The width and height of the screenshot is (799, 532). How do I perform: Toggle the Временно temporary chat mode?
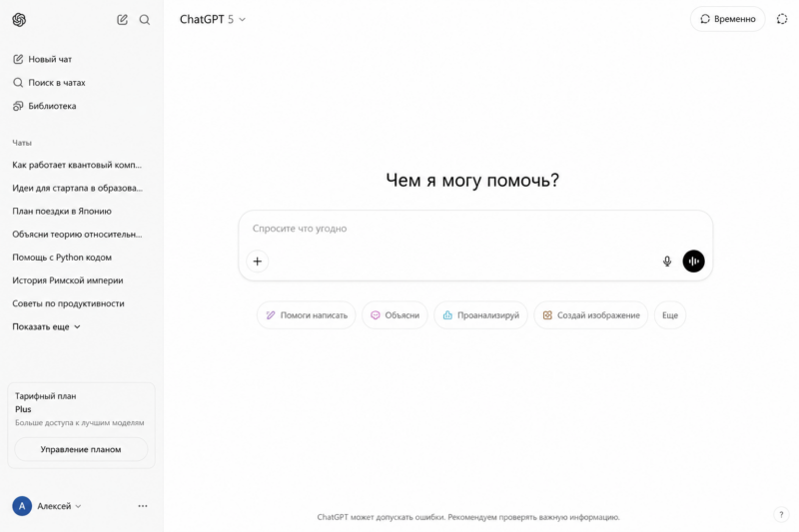pos(728,19)
